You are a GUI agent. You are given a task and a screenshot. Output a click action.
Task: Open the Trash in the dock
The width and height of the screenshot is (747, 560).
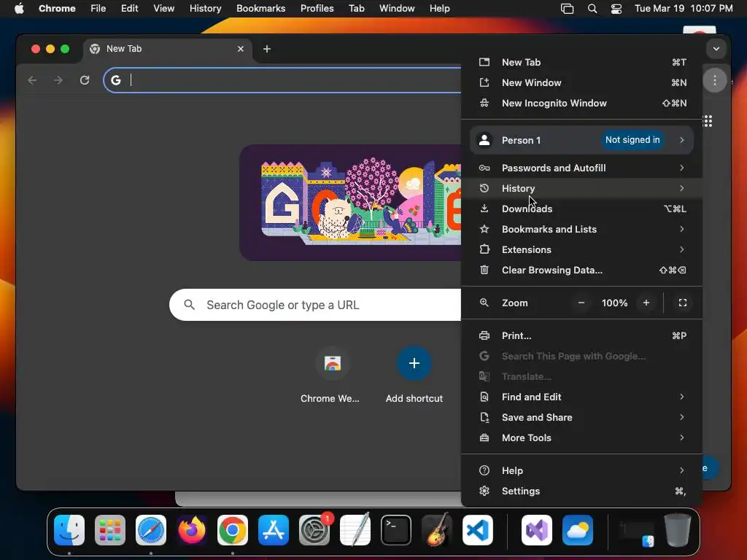pos(678,530)
